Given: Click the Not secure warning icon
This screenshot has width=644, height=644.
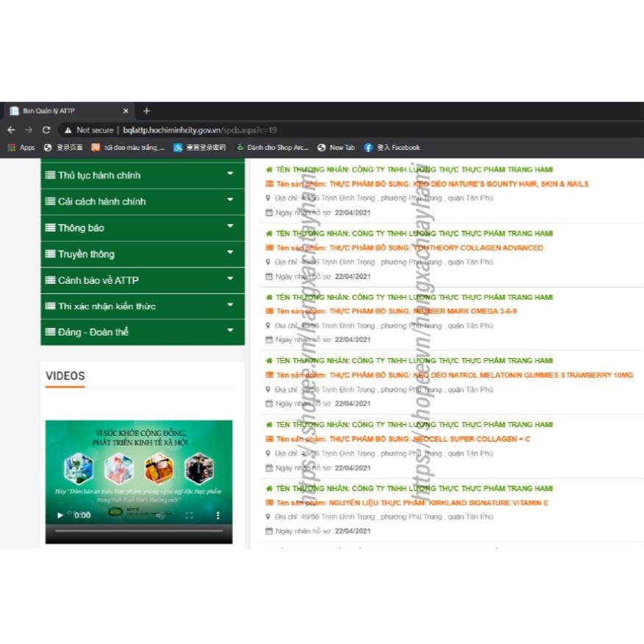Looking at the screenshot, I should (x=68, y=130).
